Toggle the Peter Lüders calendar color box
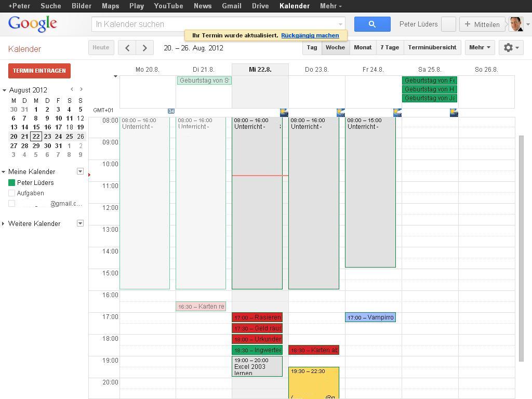This screenshot has width=532, height=399. click(x=11, y=182)
